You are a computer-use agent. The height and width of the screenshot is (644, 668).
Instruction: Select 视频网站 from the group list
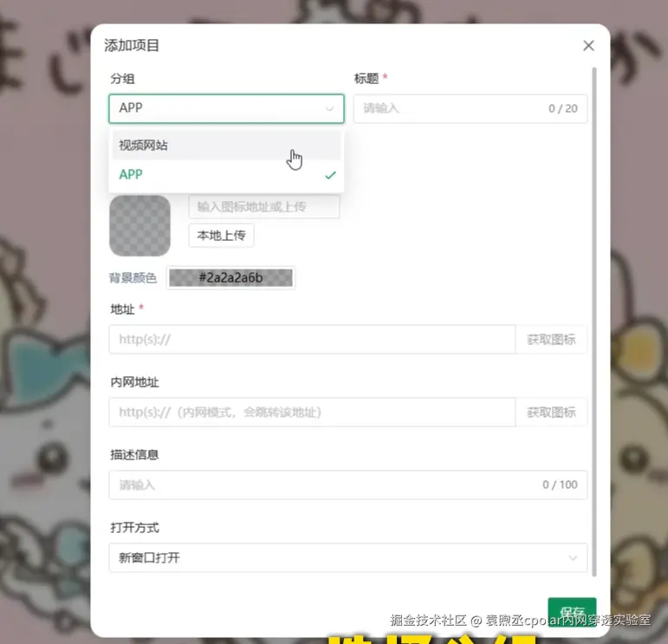[226, 146]
